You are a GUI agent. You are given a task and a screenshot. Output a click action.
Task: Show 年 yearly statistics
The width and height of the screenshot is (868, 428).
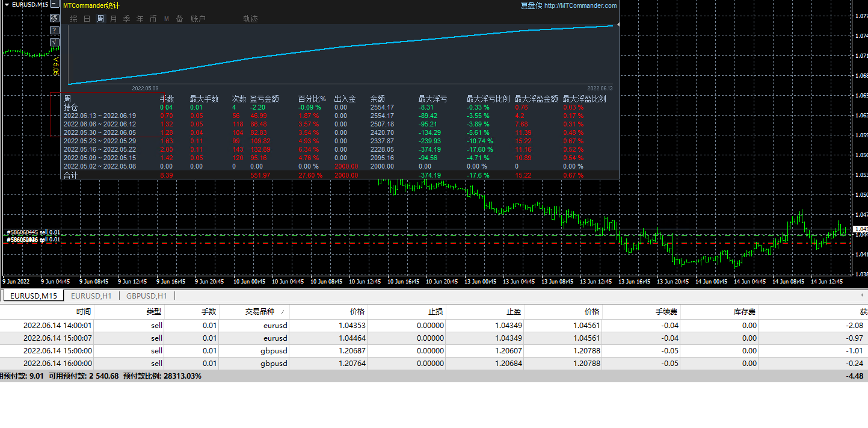140,19
